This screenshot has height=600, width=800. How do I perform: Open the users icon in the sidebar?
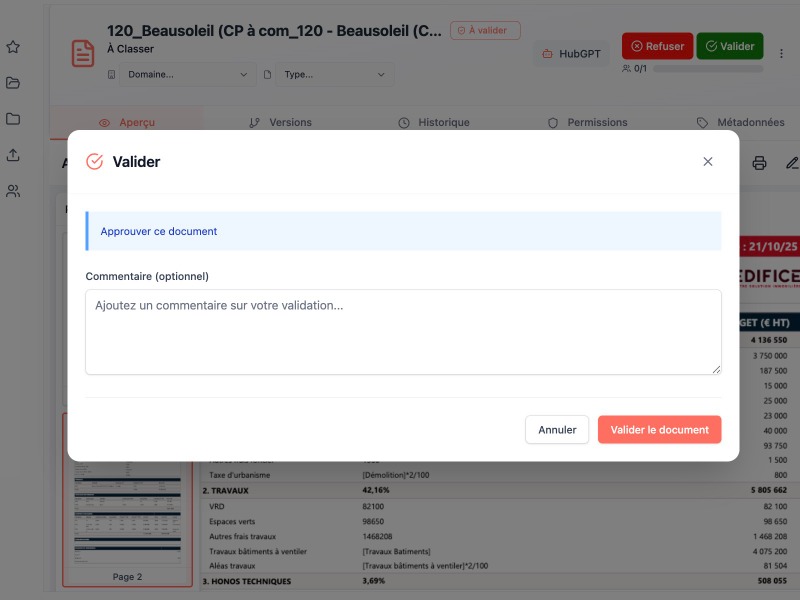[x=13, y=191]
